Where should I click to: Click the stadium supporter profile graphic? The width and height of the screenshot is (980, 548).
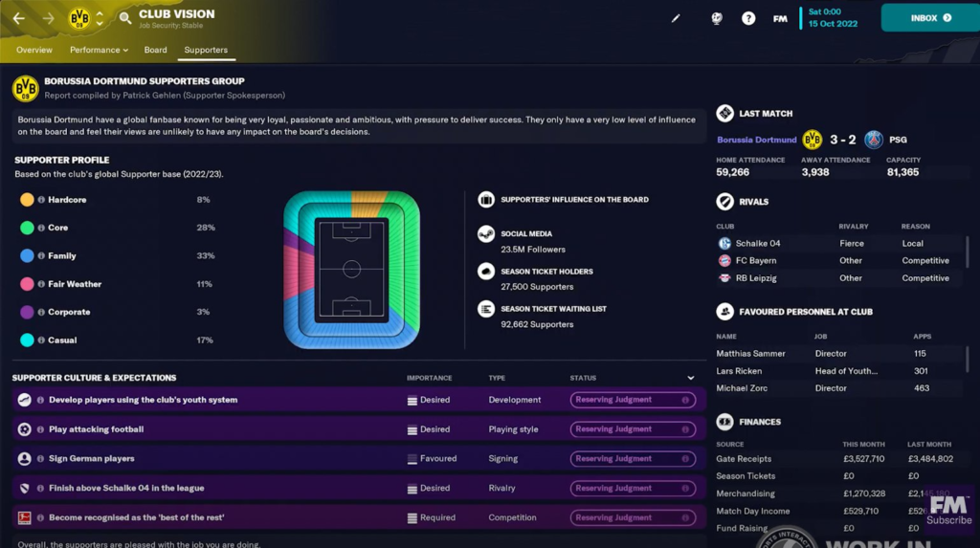pyautogui.click(x=351, y=270)
